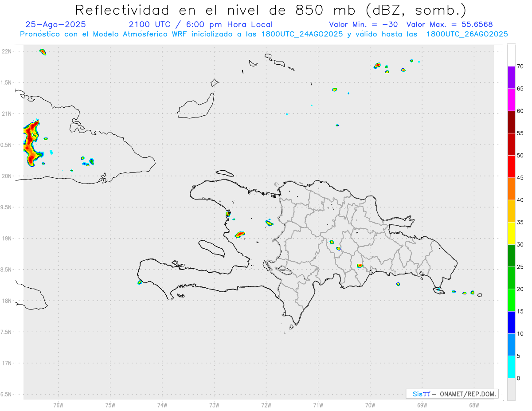Screen dimensions: 532x411
Task: Click the colorbar tick label '60'
Action: (520, 111)
